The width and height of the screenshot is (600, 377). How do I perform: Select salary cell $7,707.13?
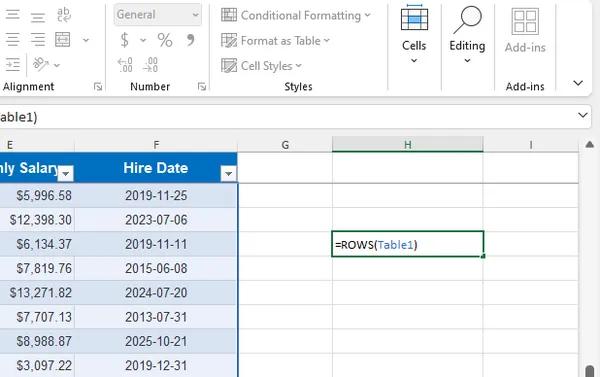(x=37, y=317)
